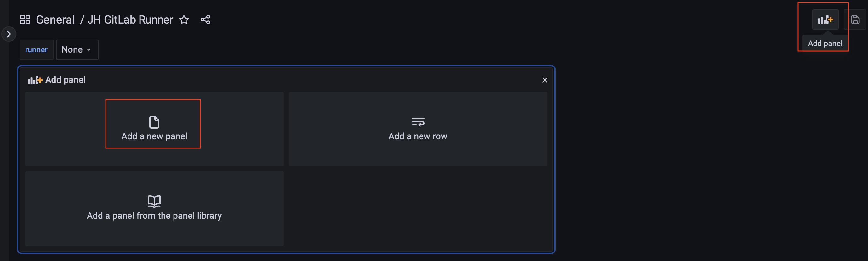868x261 pixels.
Task: Click the runner variable label
Action: pos(37,49)
